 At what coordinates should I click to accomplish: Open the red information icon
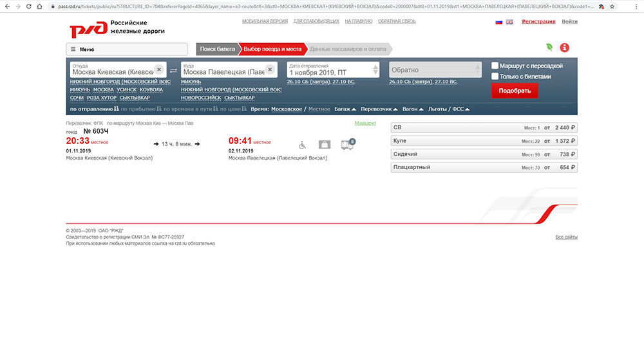click(x=565, y=48)
